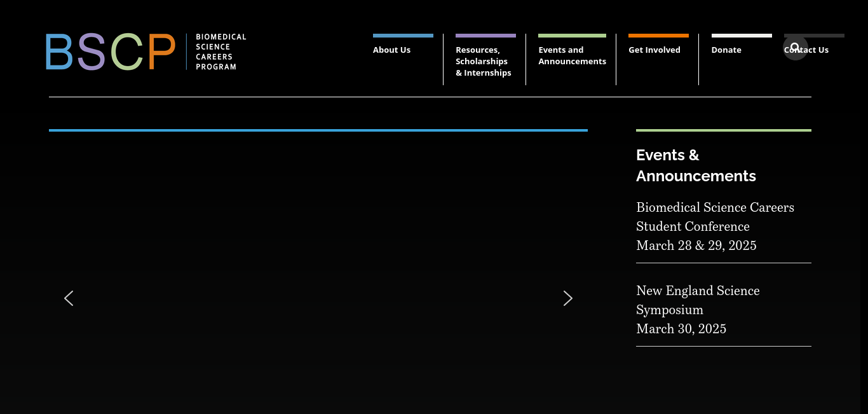Click the center of the slideshow area
This screenshot has width=868, height=414.
318,273
